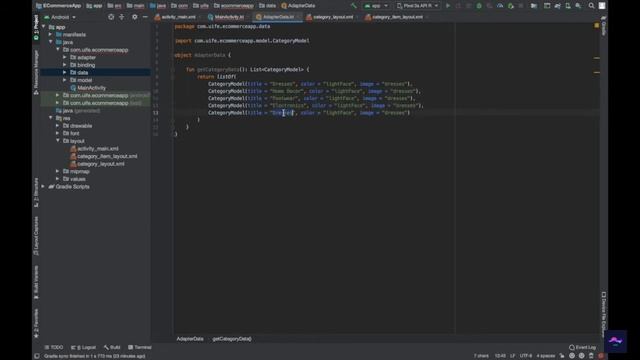Open Device File Explorer side tab

tap(604, 314)
